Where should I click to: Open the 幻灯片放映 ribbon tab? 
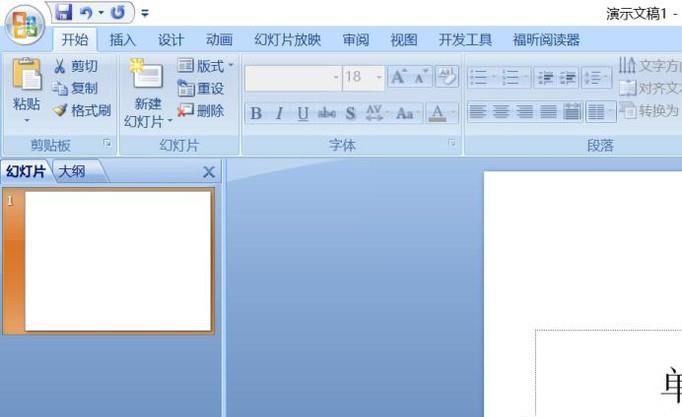(x=288, y=40)
